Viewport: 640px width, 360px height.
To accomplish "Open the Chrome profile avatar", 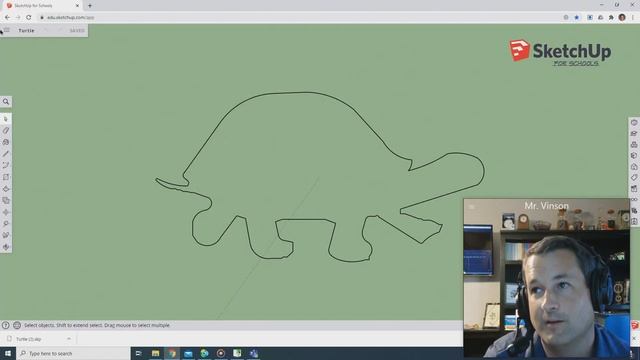I will click(622, 18).
